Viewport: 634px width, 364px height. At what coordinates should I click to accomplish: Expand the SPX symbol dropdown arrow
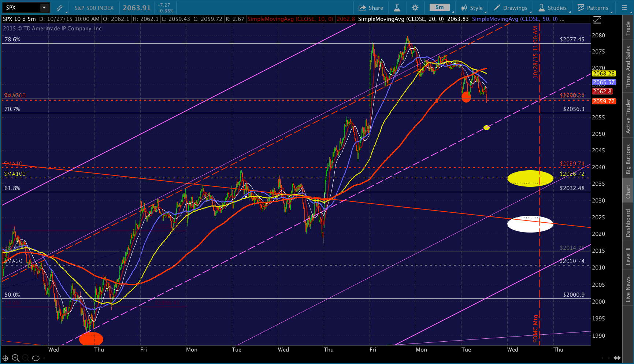click(x=44, y=8)
